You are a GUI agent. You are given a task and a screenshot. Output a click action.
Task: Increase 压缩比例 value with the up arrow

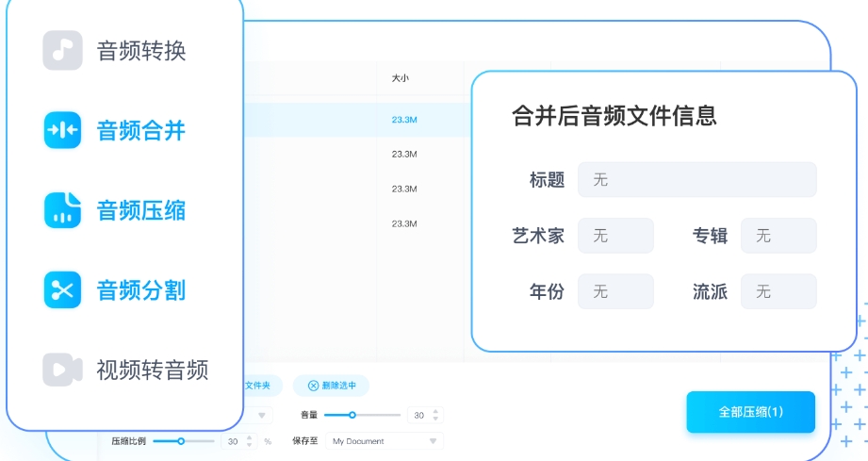point(249,437)
